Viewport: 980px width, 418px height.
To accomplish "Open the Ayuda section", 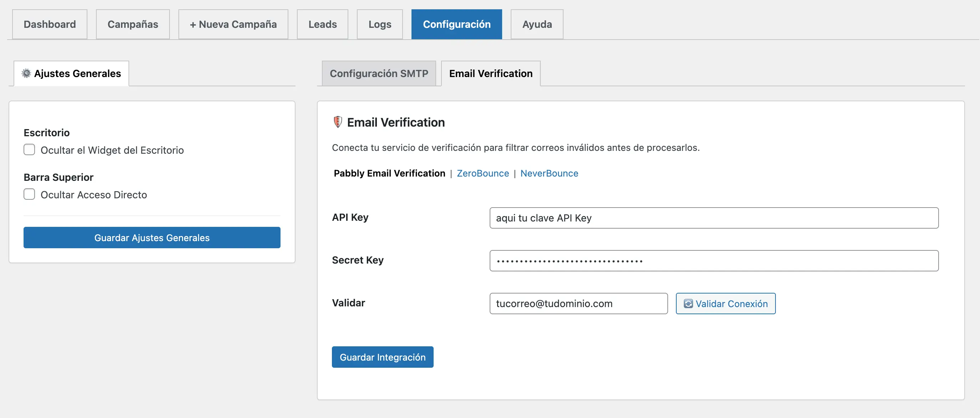I will point(537,24).
